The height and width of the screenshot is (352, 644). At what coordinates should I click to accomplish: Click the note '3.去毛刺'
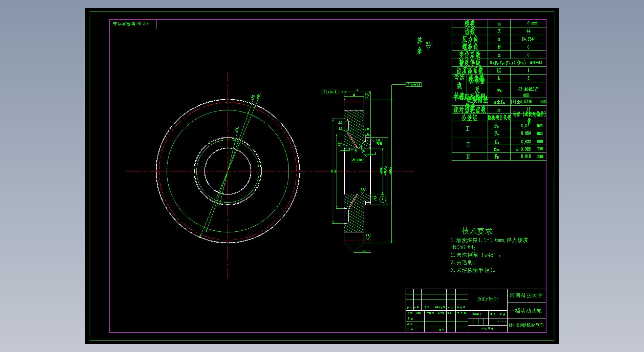(x=463, y=263)
